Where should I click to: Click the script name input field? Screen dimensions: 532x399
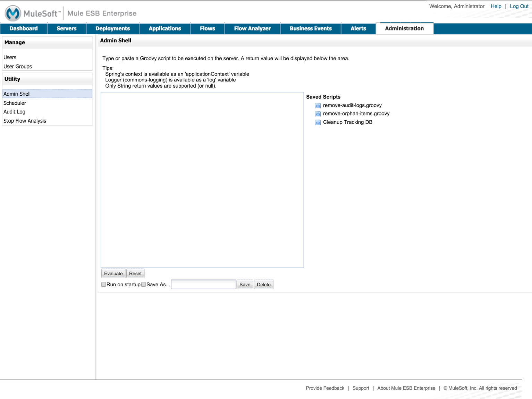point(204,284)
